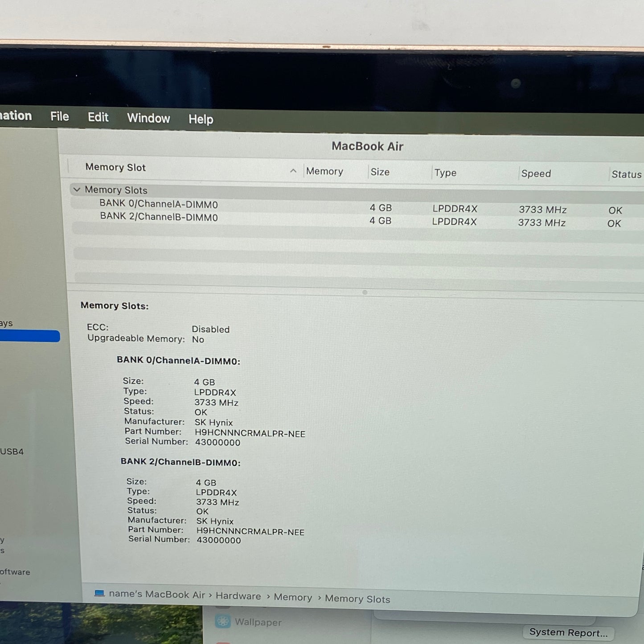Screen dimensions: 644x644
Task: Sort by the Status column header
Action: point(626,174)
